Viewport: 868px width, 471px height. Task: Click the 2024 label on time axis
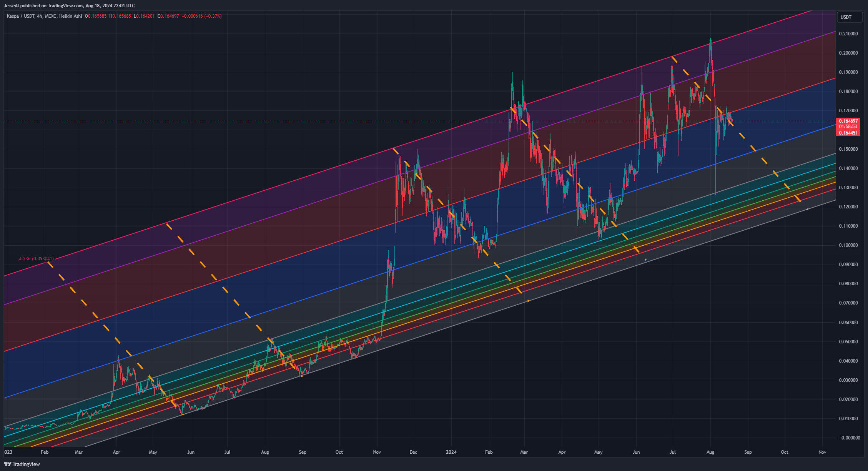click(451, 452)
